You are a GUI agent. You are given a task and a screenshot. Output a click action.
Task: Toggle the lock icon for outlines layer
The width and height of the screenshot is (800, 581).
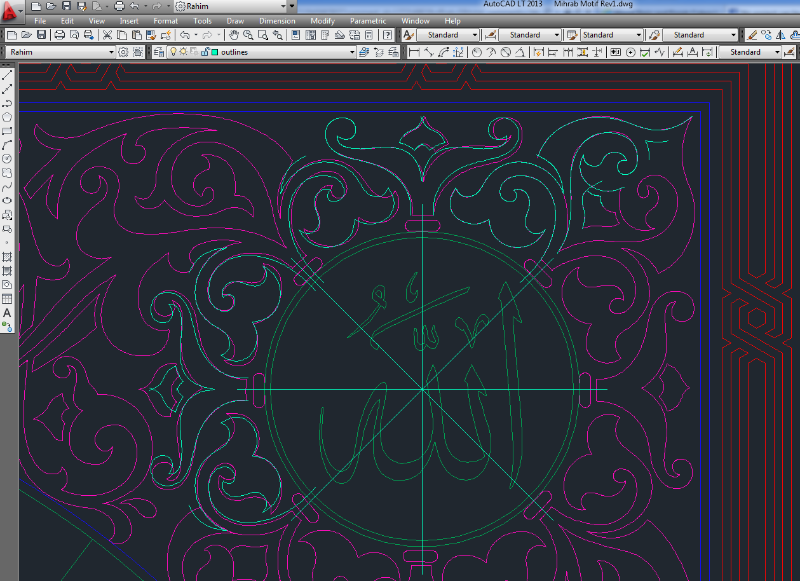pos(205,52)
